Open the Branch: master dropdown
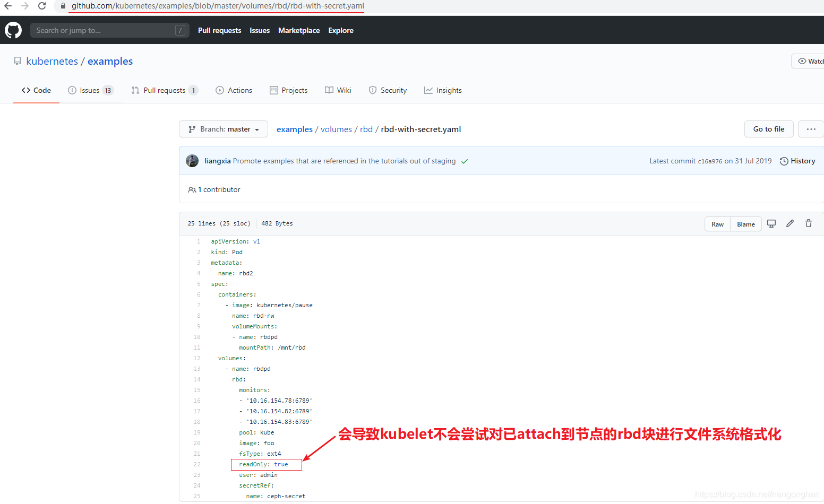The width and height of the screenshot is (824, 504). pos(224,129)
